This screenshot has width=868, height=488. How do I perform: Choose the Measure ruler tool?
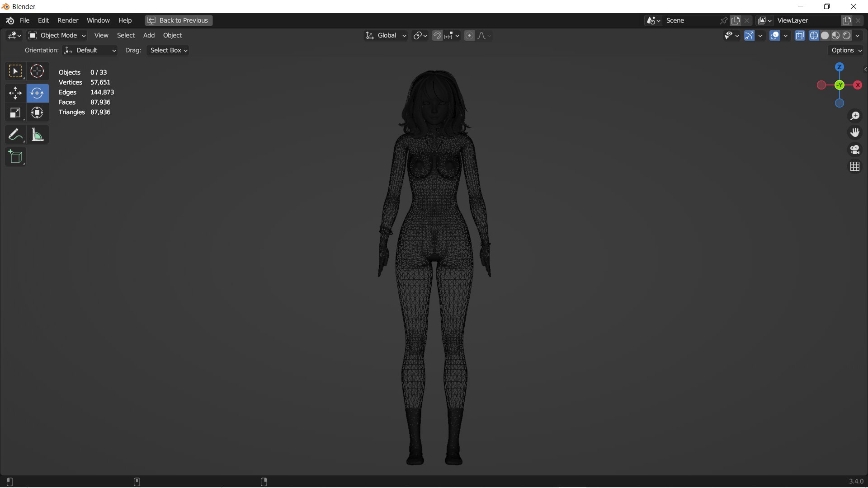pyautogui.click(x=37, y=135)
